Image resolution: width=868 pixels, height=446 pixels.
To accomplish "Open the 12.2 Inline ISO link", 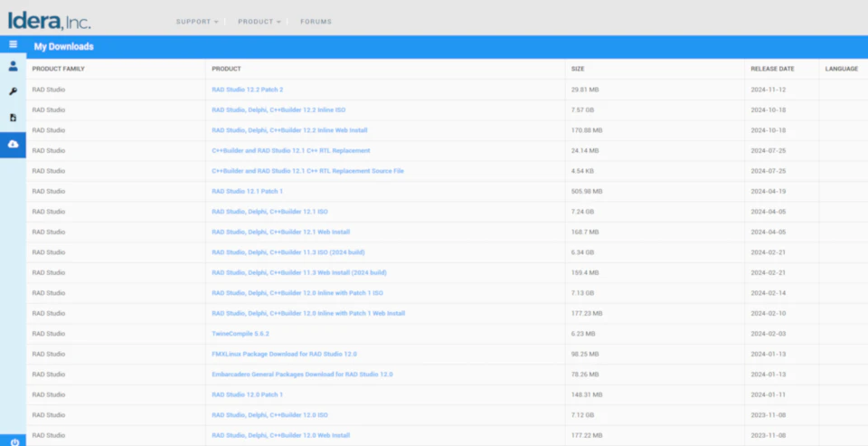I will [278, 109].
